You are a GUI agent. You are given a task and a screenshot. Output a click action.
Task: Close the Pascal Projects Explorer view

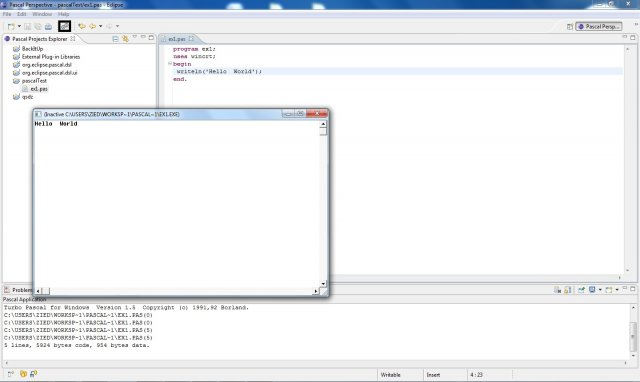pyautogui.click(x=73, y=38)
